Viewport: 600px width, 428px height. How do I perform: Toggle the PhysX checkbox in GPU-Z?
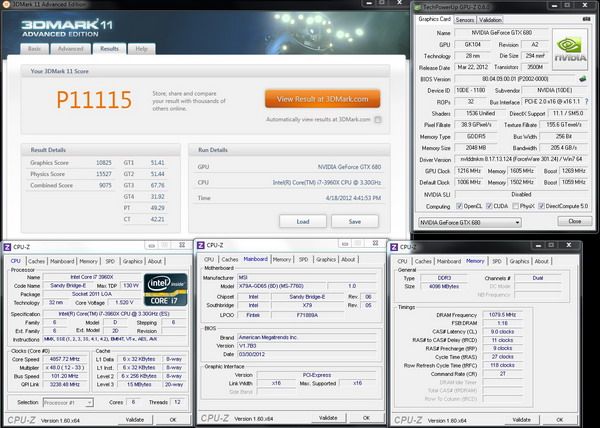515,206
